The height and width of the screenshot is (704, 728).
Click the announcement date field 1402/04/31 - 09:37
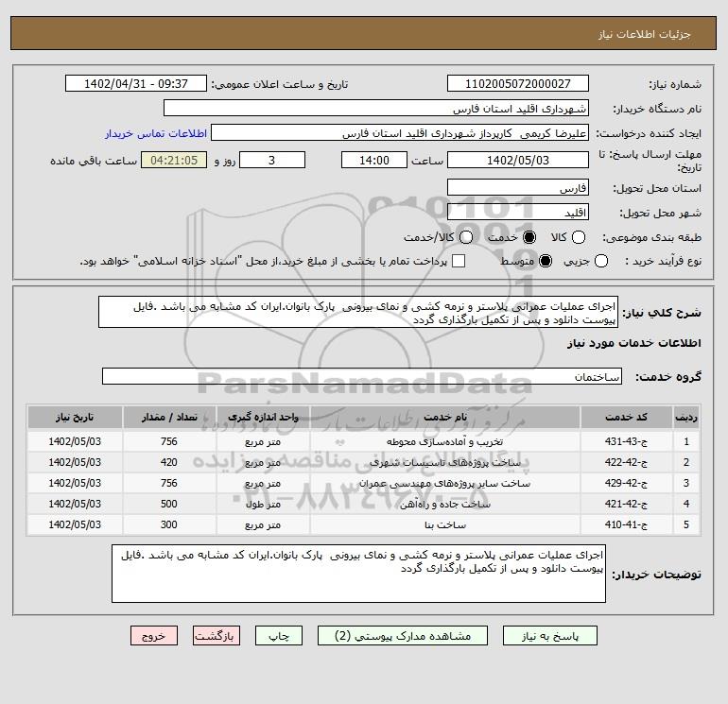pos(135,84)
